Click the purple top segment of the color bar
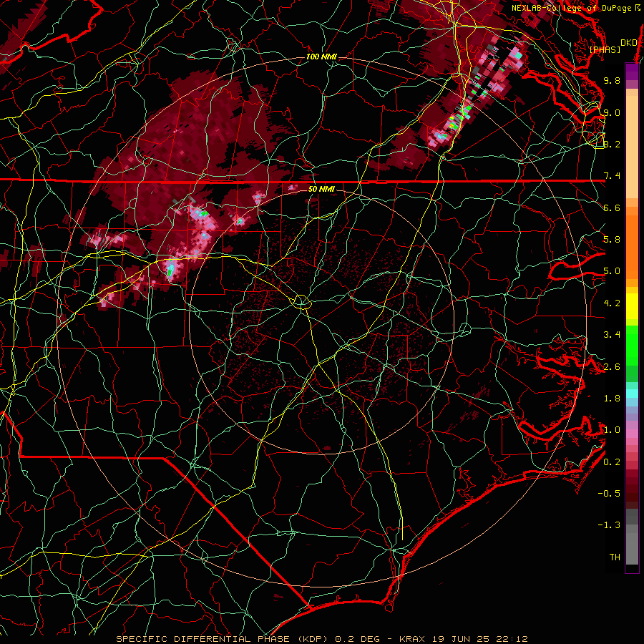The width and height of the screenshot is (644, 644). [632, 72]
